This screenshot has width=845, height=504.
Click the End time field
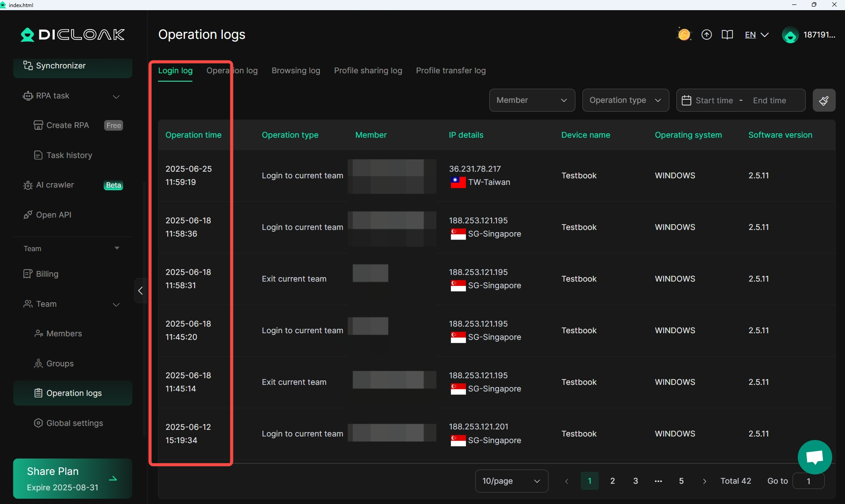tap(769, 100)
